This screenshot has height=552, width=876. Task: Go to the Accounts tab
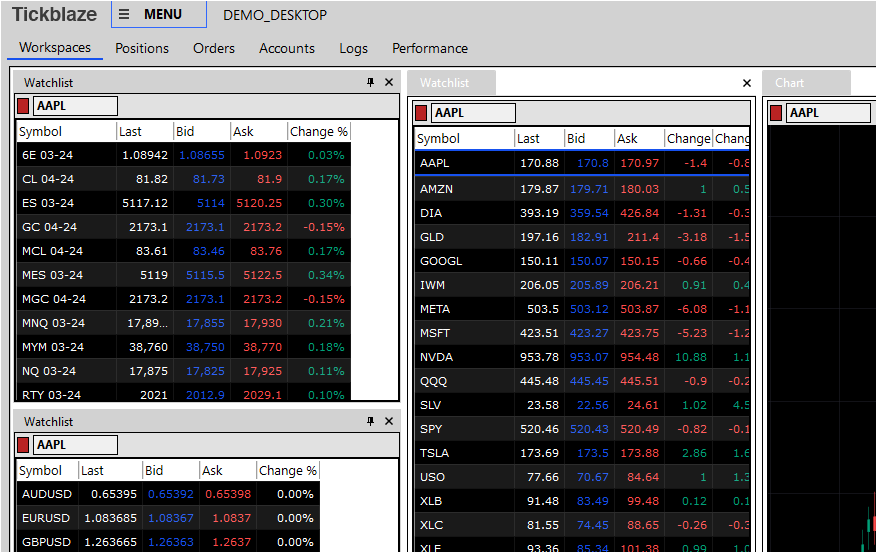tap(287, 49)
